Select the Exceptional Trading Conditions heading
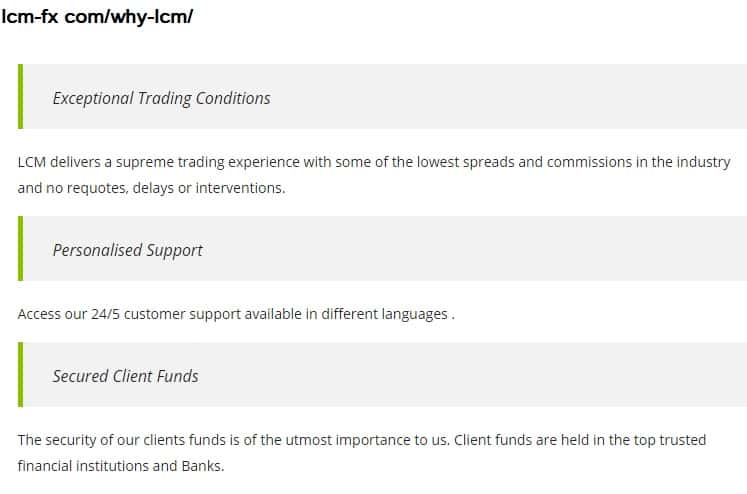747x494 pixels. [161, 98]
